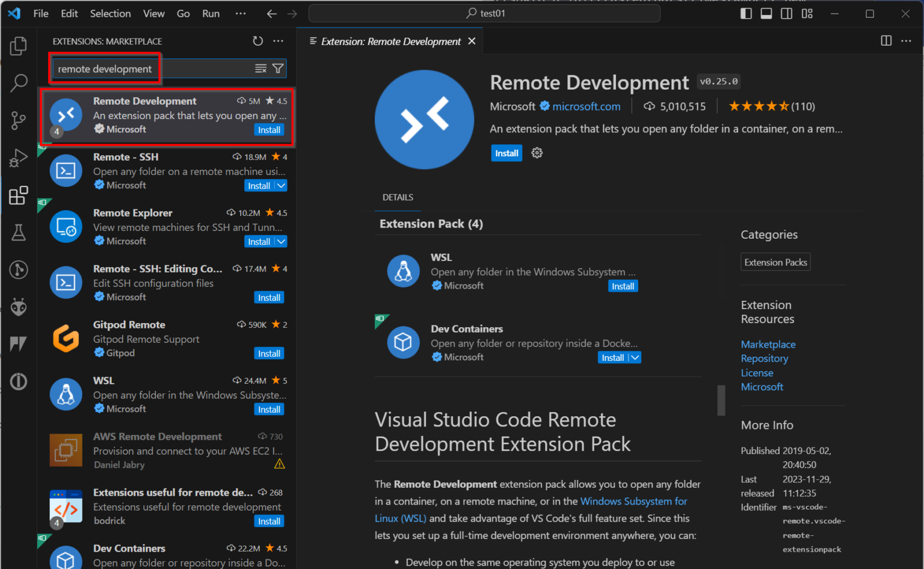Open the Explorer view in the Activity Bar
Image resolution: width=924 pixels, height=569 pixels.
(18, 45)
